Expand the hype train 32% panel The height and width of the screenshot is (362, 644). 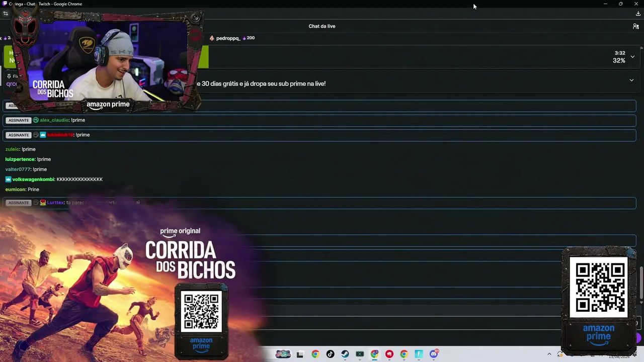632,57
